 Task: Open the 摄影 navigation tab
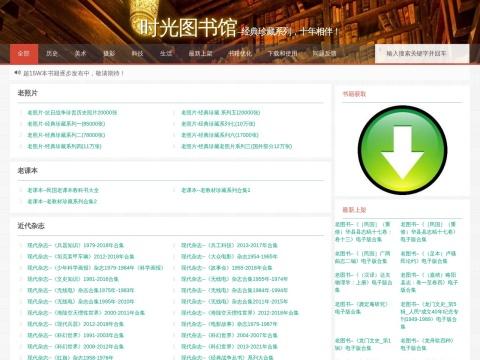point(109,53)
